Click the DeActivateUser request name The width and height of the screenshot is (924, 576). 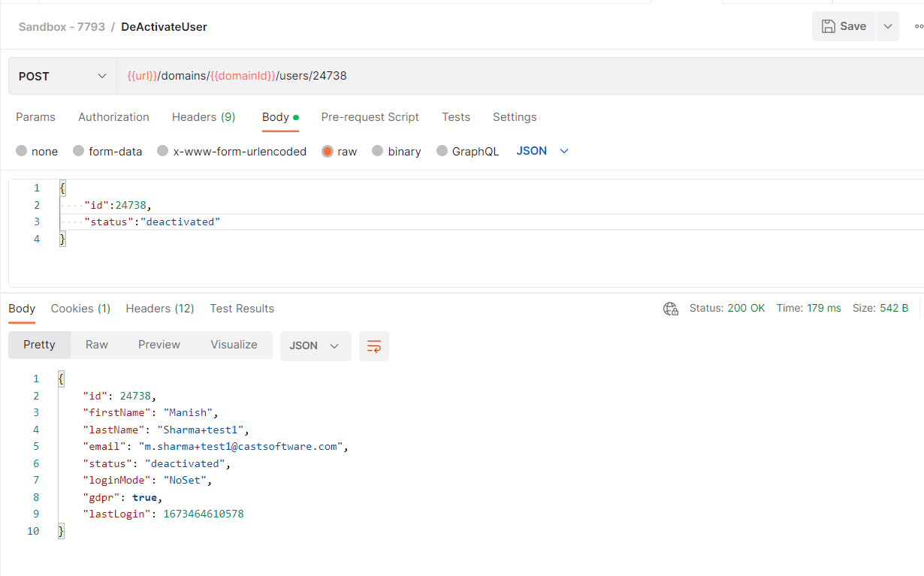click(164, 26)
